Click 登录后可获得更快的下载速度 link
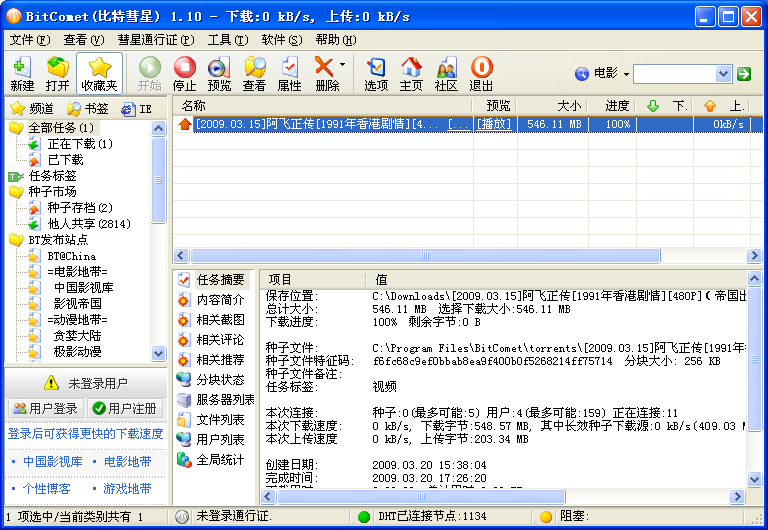 85,434
